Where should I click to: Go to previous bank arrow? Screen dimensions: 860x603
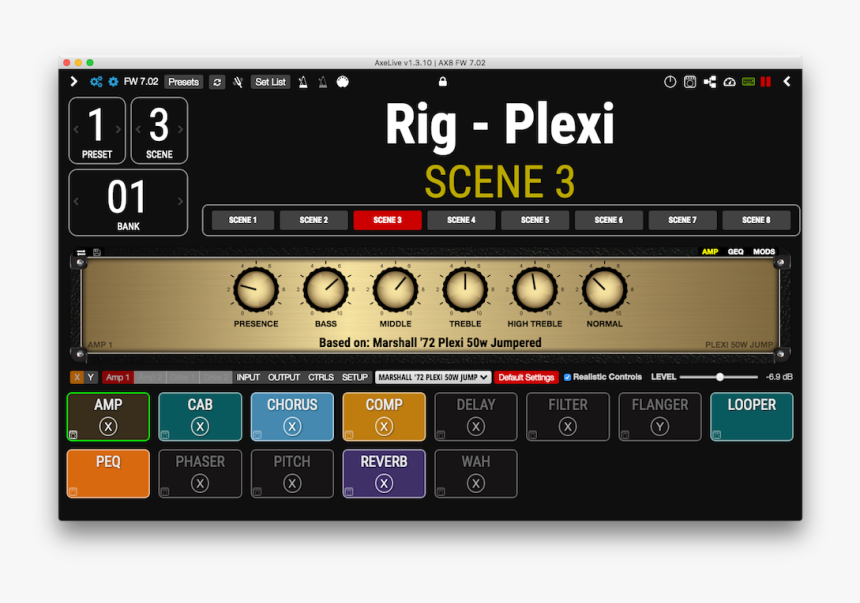(x=76, y=201)
